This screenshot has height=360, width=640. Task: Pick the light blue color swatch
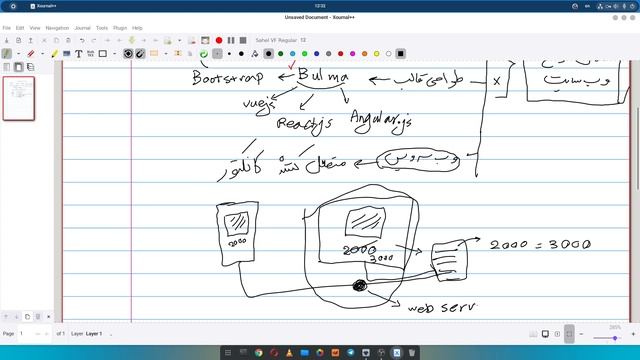(x=293, y=53)
